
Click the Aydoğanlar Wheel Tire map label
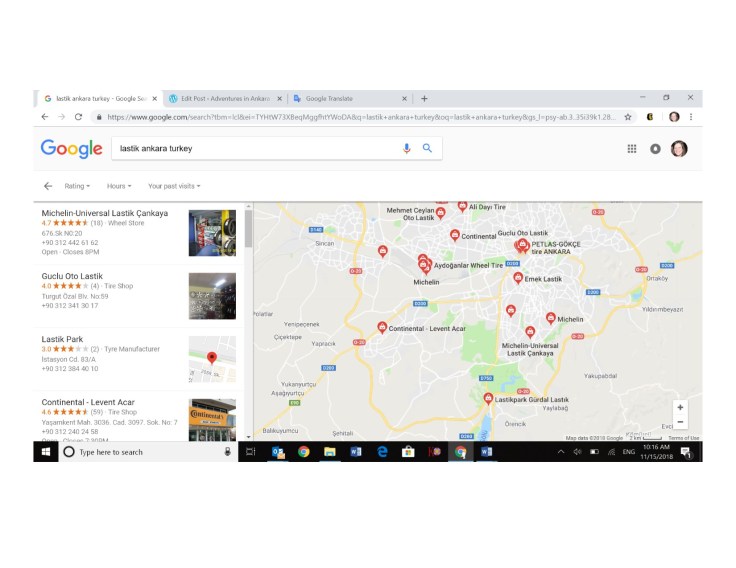point(468,266)
